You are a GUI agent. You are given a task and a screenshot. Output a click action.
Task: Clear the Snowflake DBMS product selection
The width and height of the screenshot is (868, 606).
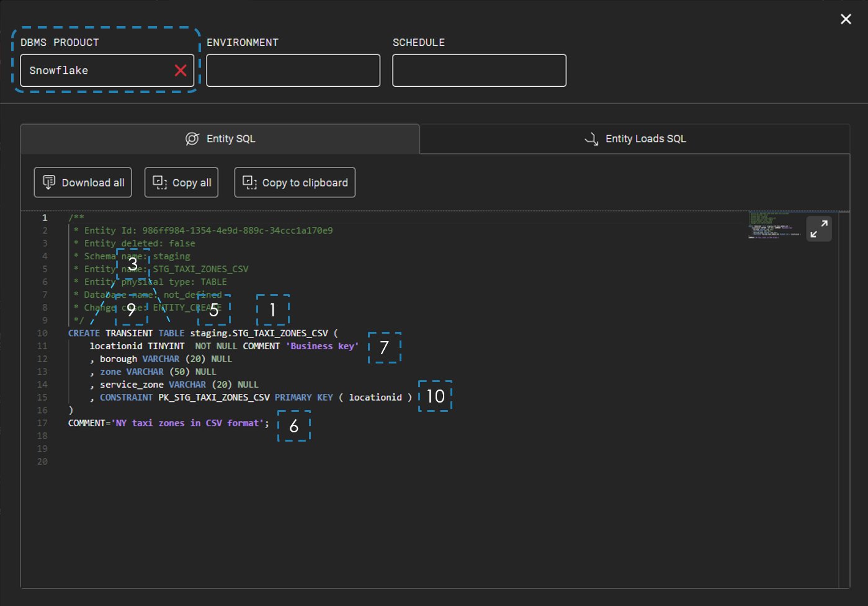tap(181, 71)
